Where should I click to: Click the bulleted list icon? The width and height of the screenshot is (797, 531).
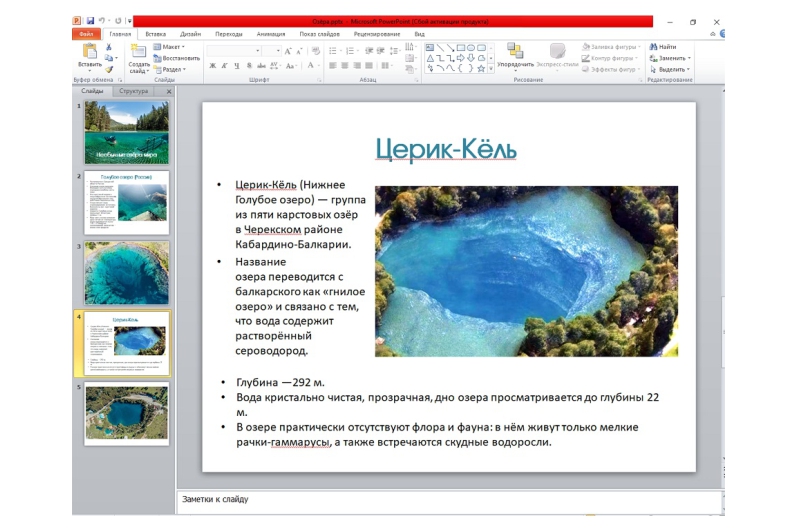click(x=334, y=51)
